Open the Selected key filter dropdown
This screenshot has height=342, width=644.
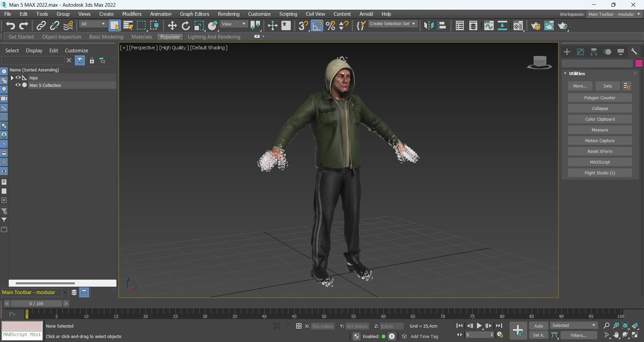pos(574,326)
